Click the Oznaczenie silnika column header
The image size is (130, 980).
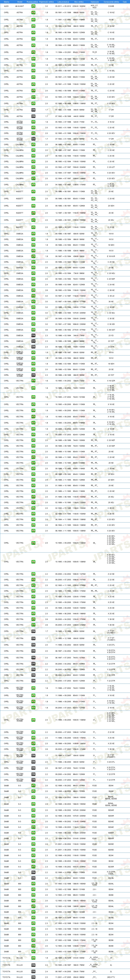pos(111,1)
